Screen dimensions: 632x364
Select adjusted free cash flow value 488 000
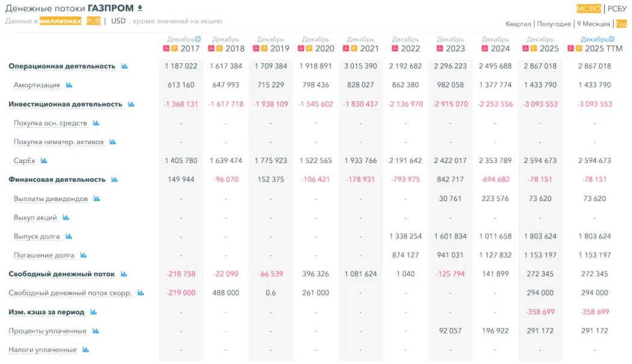(226, 292)
